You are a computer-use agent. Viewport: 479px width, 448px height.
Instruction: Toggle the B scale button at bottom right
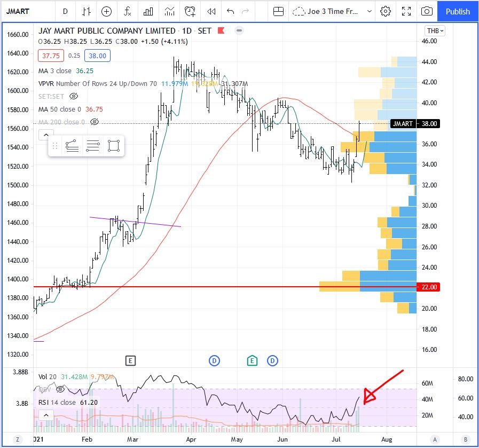click(466, 439)
